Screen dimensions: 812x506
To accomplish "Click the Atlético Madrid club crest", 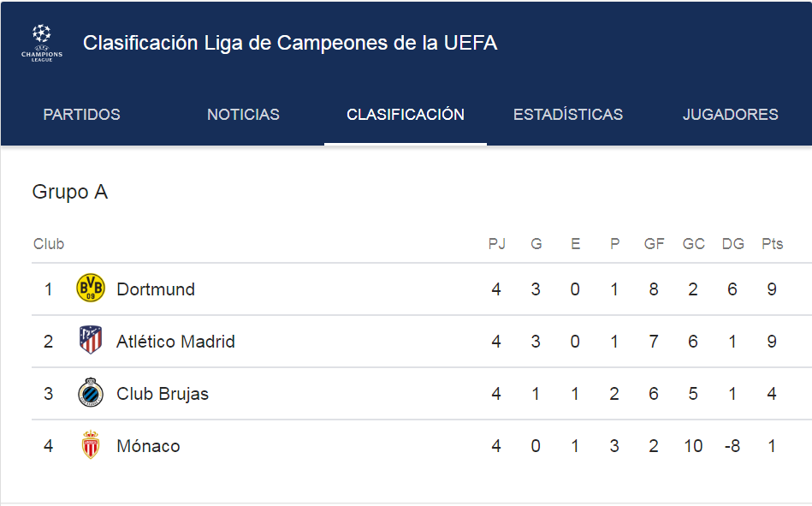I will pyautogui.click(x=91, y=341).
